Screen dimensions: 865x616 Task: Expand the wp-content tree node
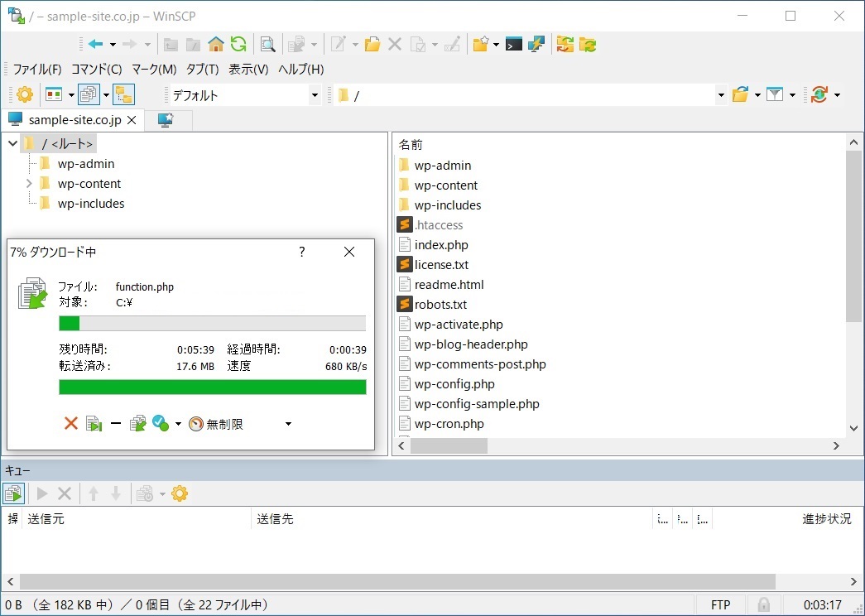29,183
